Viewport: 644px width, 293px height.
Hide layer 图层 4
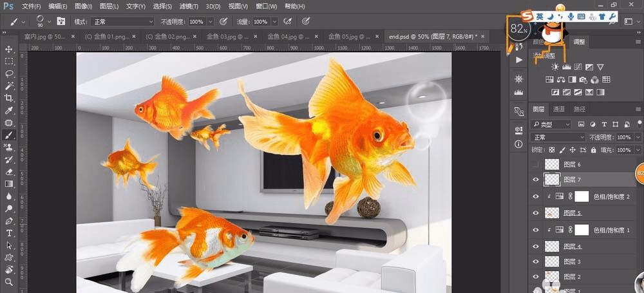[536, 246]
